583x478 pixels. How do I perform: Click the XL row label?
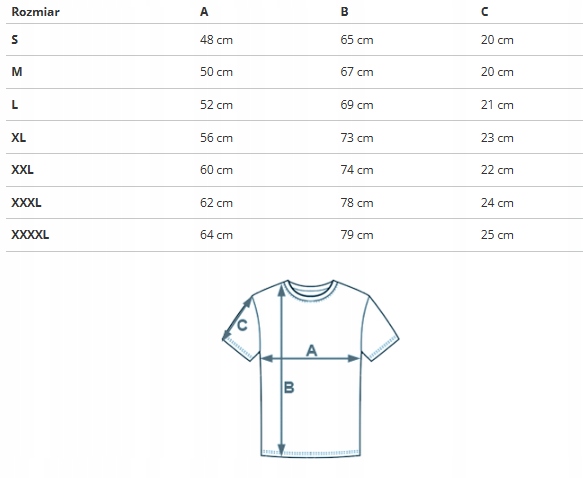click(19, 138)
